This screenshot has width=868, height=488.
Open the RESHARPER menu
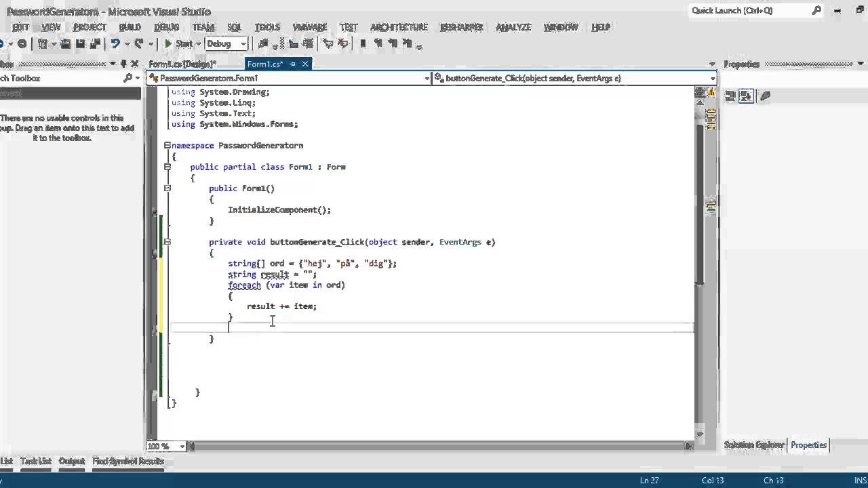(462, 27)
